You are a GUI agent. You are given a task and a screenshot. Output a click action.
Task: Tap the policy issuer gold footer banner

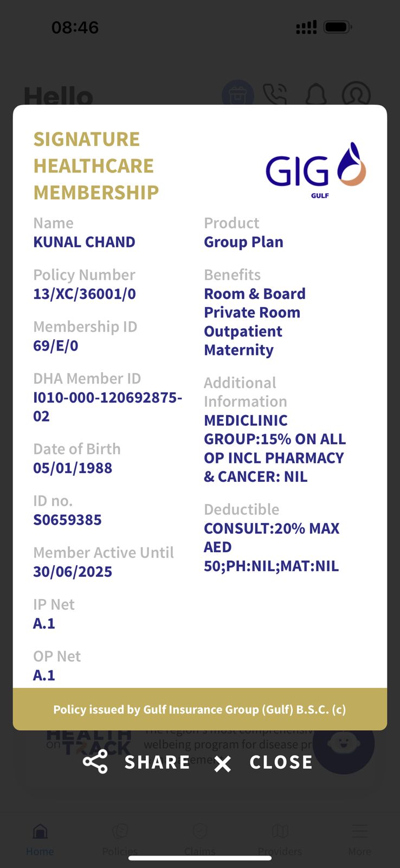click(199, 710)
